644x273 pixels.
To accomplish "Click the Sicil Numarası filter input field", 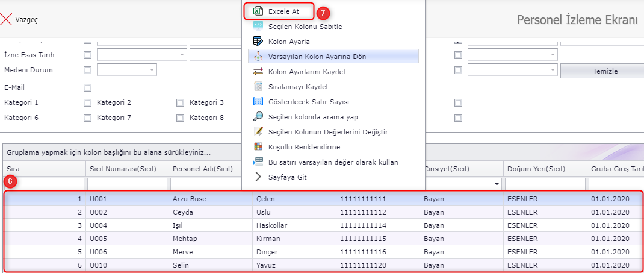I will point(126,183).
